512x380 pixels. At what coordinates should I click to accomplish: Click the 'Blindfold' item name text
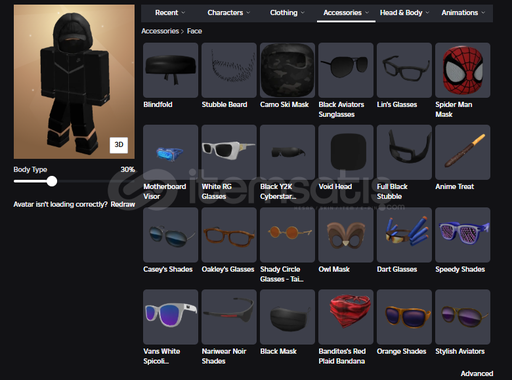pyautogui.click(x=158, y=104)
